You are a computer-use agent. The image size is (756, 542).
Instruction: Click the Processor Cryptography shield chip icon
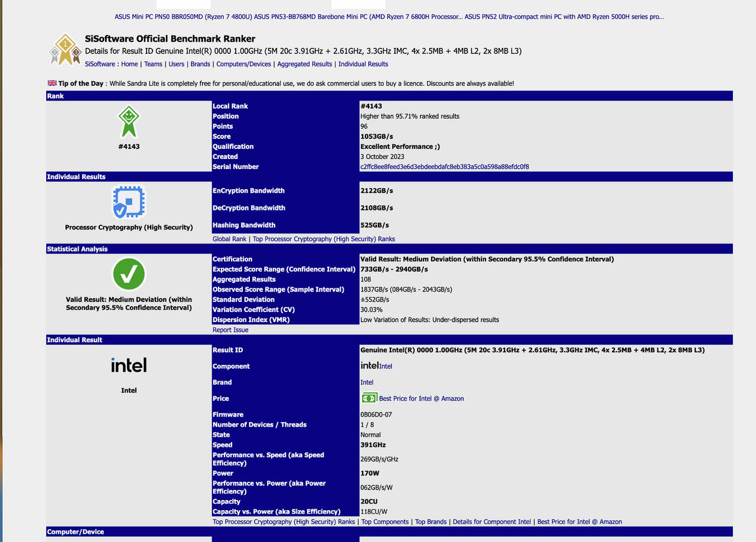point(129,202)
